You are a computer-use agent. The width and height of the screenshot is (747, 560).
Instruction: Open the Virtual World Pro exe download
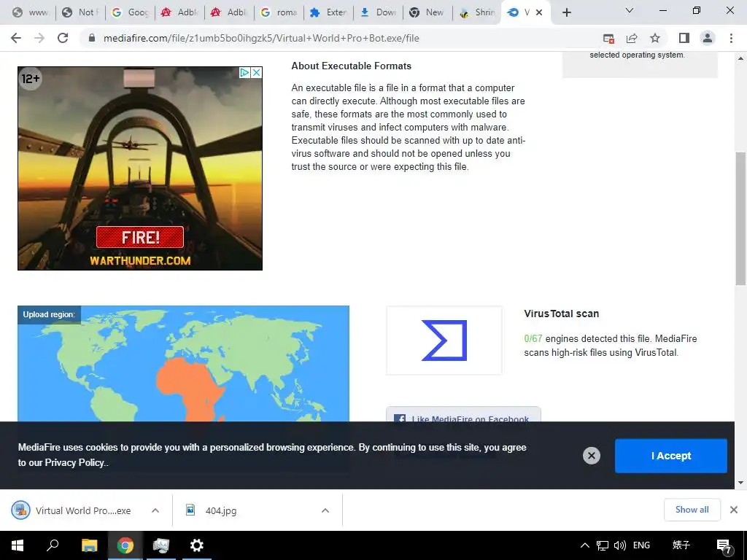tap(71, 510)
